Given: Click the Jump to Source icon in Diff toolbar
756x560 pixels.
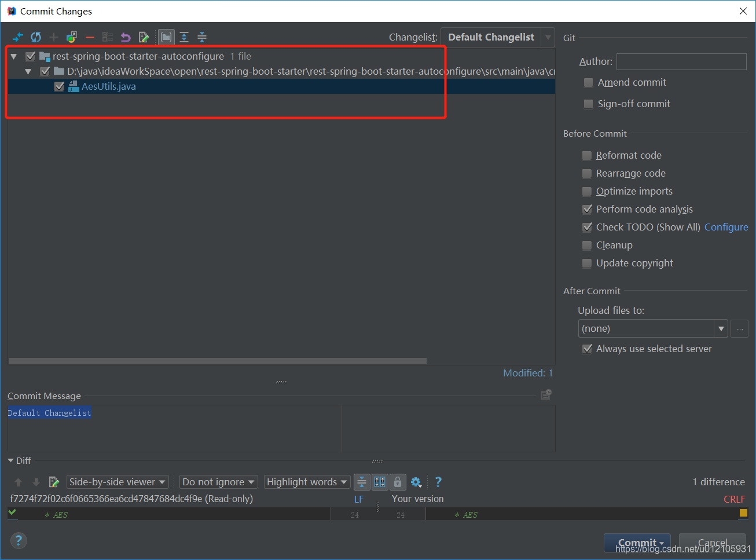Looking at the screenshot, I should pyautogui.click(x=54, y=482).
